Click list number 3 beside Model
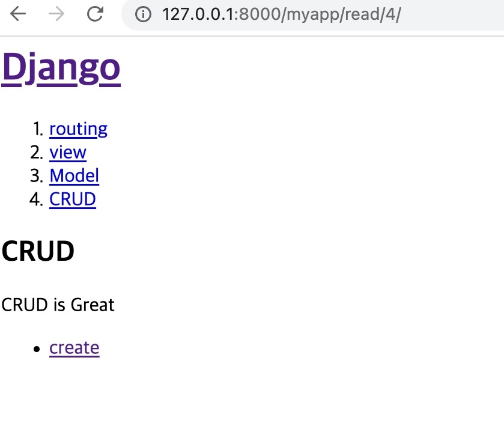The height and width of the screenshot is (429, 504). (x=37, y=176)
